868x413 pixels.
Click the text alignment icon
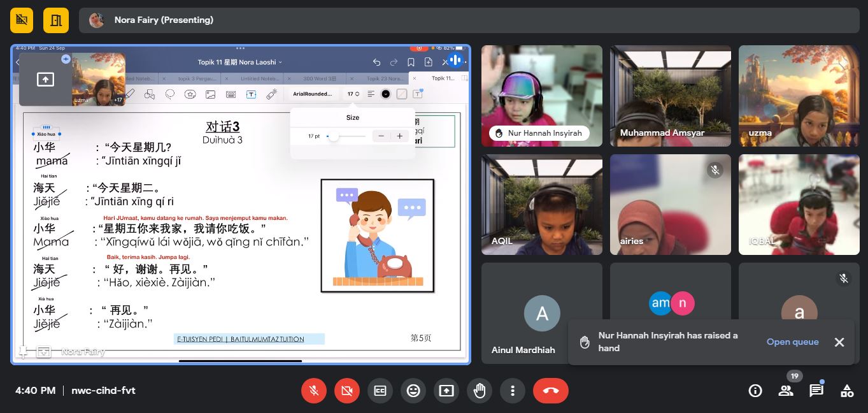click(371, 94)
